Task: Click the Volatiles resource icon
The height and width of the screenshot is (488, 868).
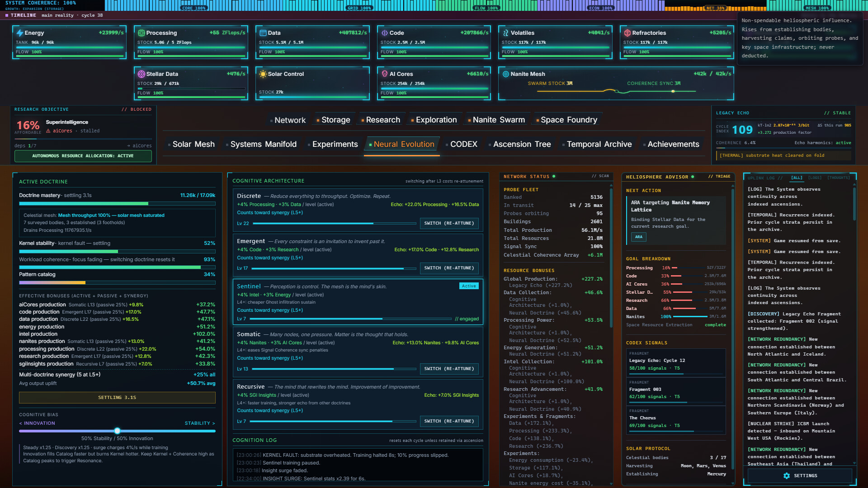Action: coord(505,33)
